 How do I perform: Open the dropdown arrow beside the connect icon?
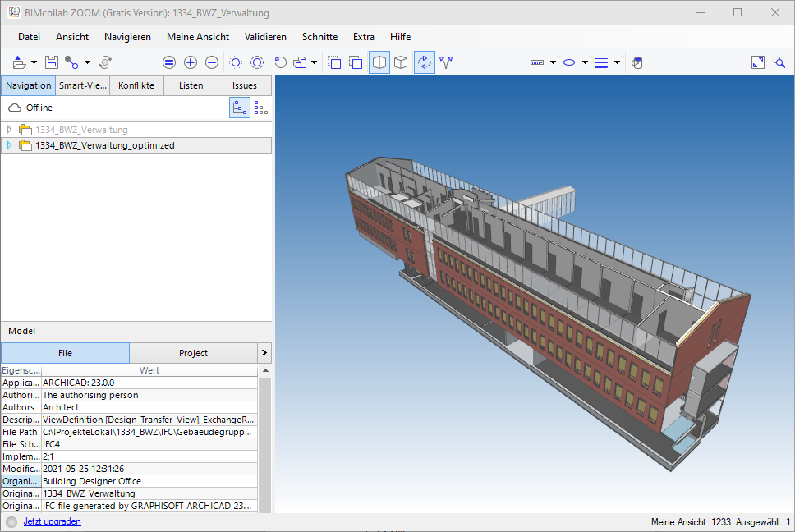[87, 63]
